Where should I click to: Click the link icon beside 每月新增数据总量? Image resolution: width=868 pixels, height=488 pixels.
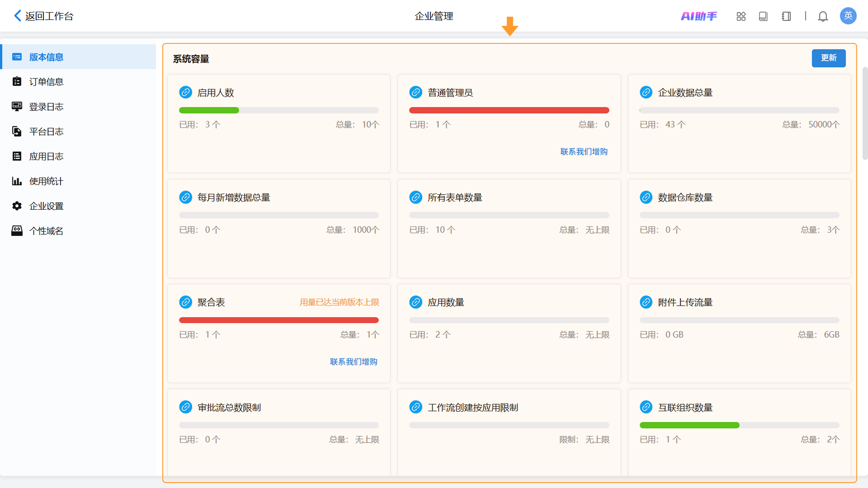point(185,197)
